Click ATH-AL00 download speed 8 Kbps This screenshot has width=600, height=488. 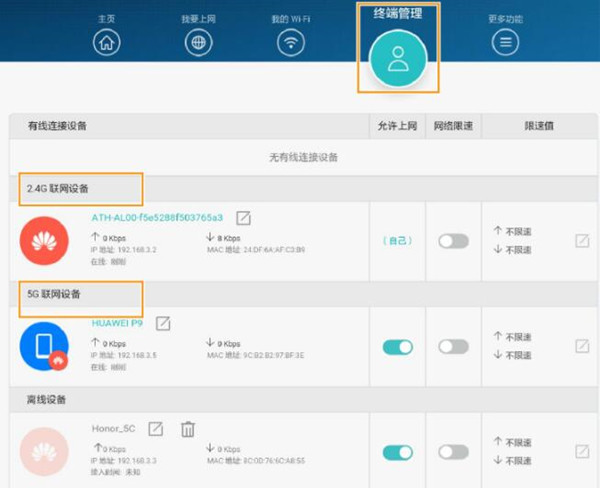tap(223, 238)
